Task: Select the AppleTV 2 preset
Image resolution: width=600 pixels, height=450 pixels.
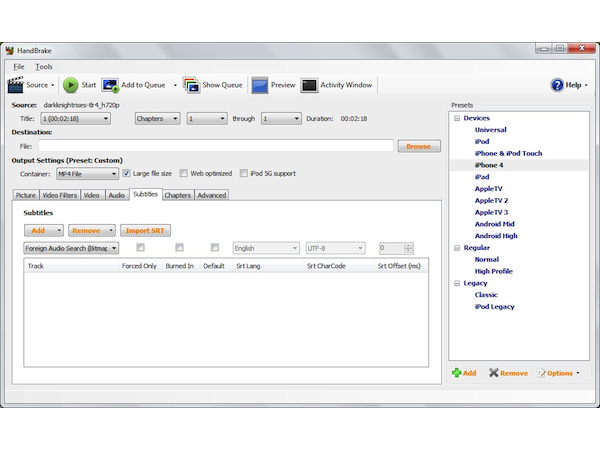Action: [491, 201]
